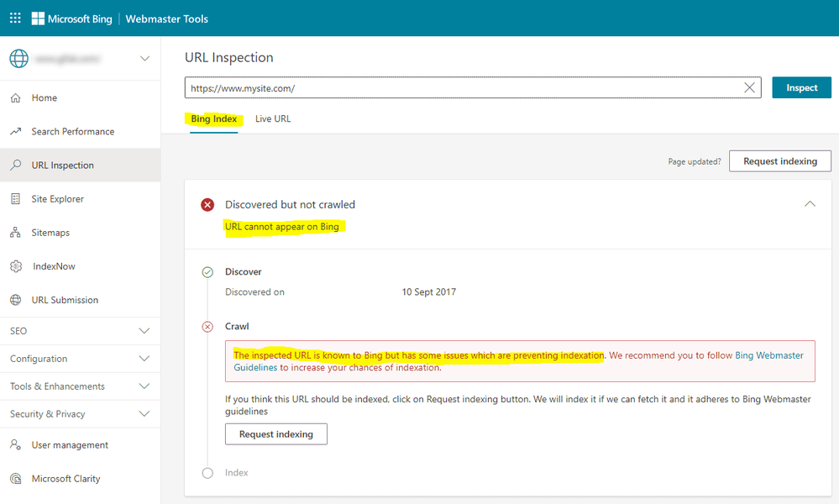
Task: Click the URL Inspection heading
Action: pos(229,57)
